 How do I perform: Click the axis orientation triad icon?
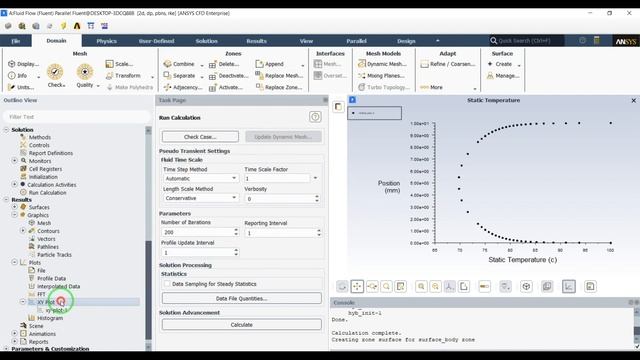pyautogui.click(x=449, y=287)
